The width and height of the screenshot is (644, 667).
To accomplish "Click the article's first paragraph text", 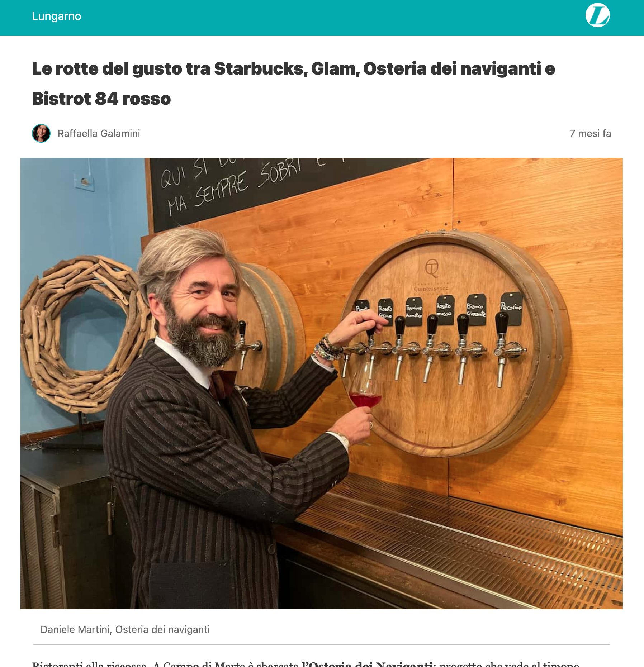I will coord(306,664).
